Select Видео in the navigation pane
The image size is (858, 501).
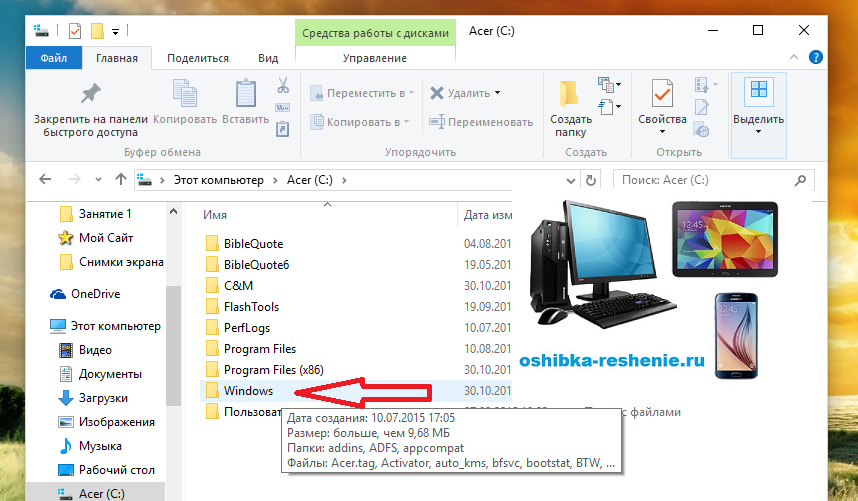pos(95,351)
